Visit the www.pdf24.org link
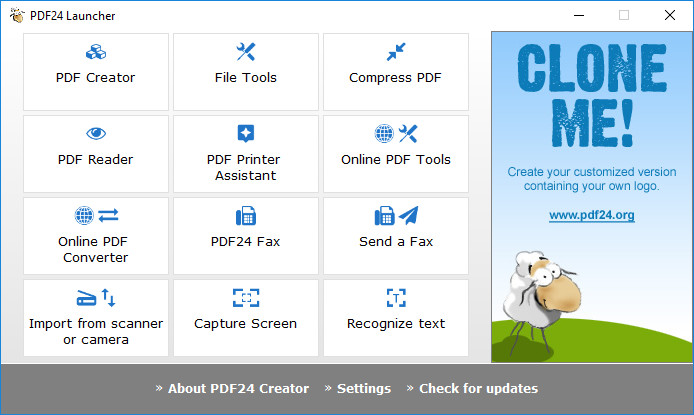This screenshot has width=694, height=415. point(591,215)
